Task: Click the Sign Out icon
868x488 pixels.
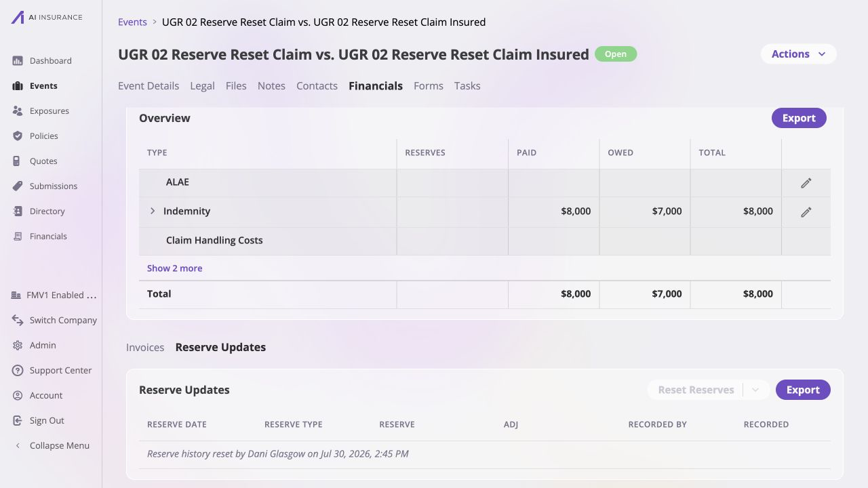Action: tap(18, 421)
